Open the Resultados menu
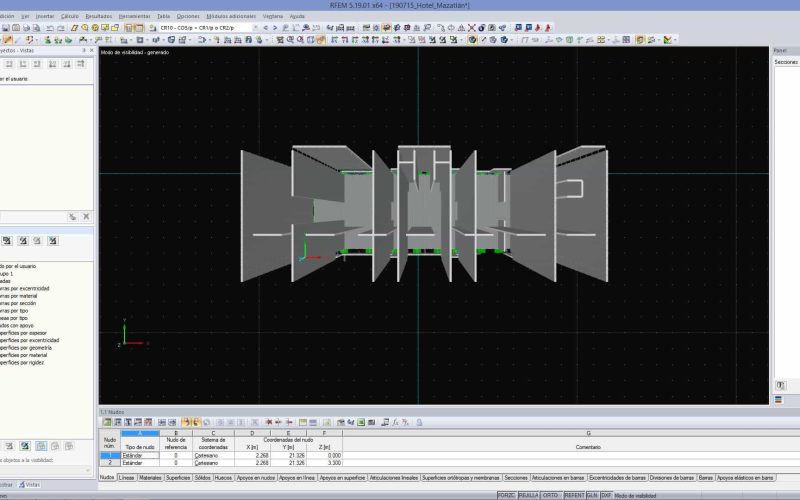Viewport: 800px width, 500px height. click(99, 16)
